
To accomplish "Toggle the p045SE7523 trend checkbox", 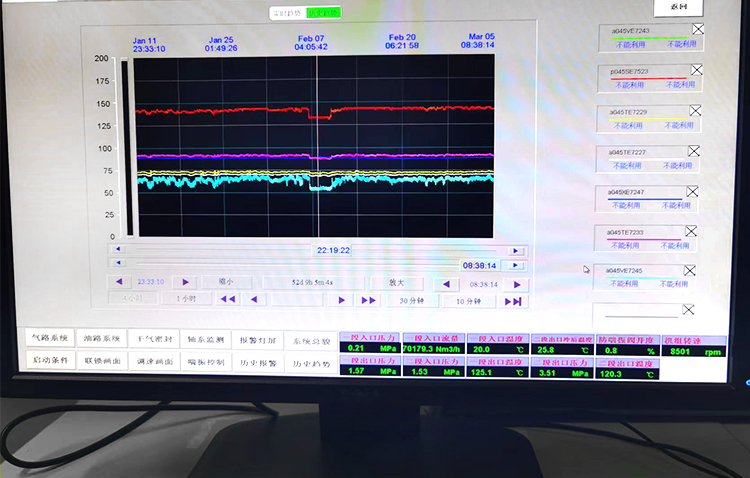I will click(697, 70).
